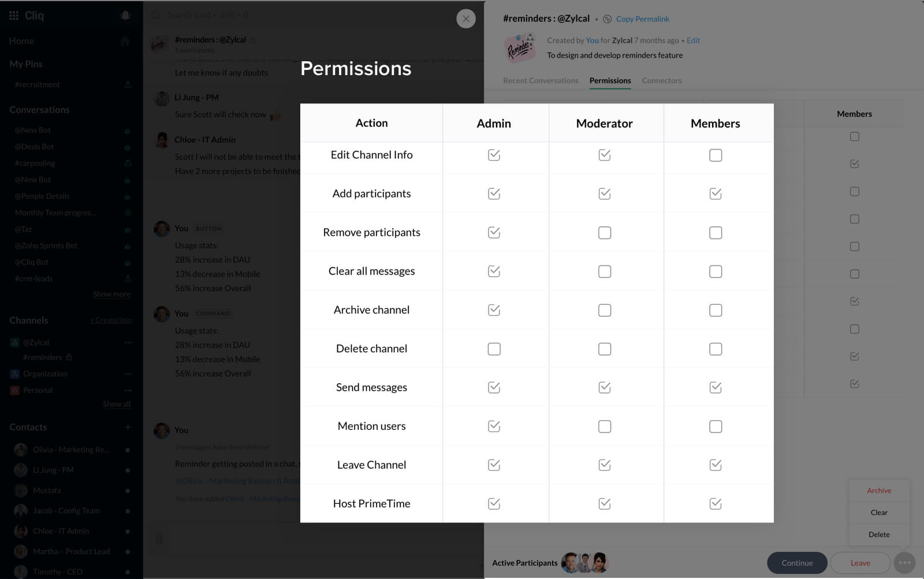
Task: Open options menu for the @Zylcal channel group
Action: click(128, 343)
